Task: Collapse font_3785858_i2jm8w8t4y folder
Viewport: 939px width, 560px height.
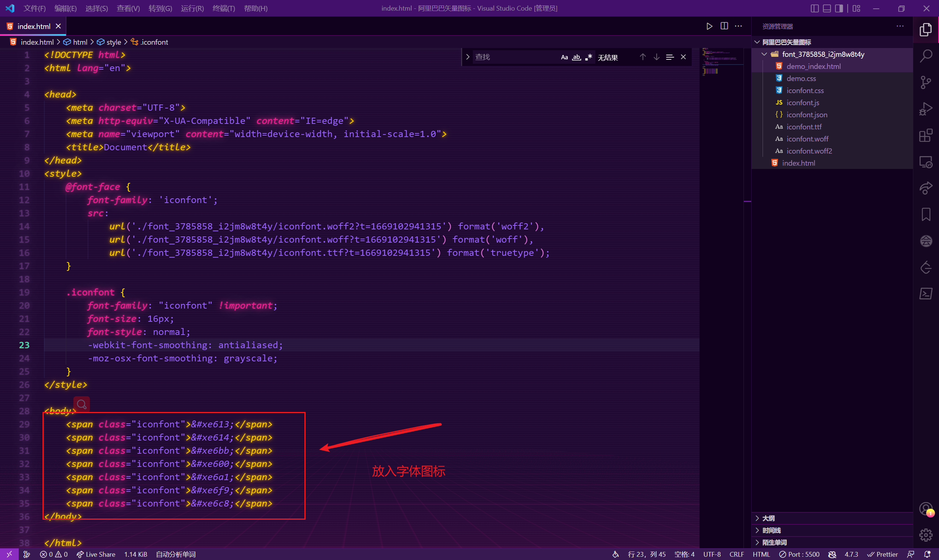Action: [764, 54]
